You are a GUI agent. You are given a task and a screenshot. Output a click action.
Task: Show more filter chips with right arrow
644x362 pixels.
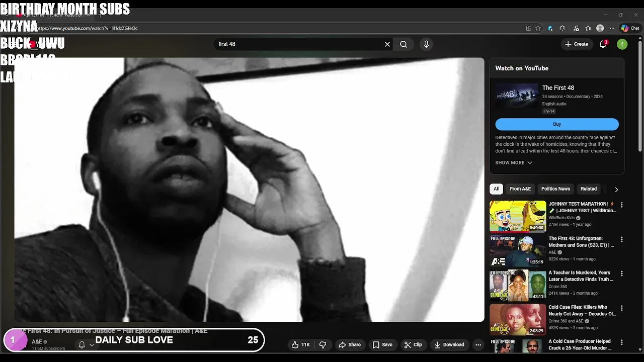tap(616, 190)
